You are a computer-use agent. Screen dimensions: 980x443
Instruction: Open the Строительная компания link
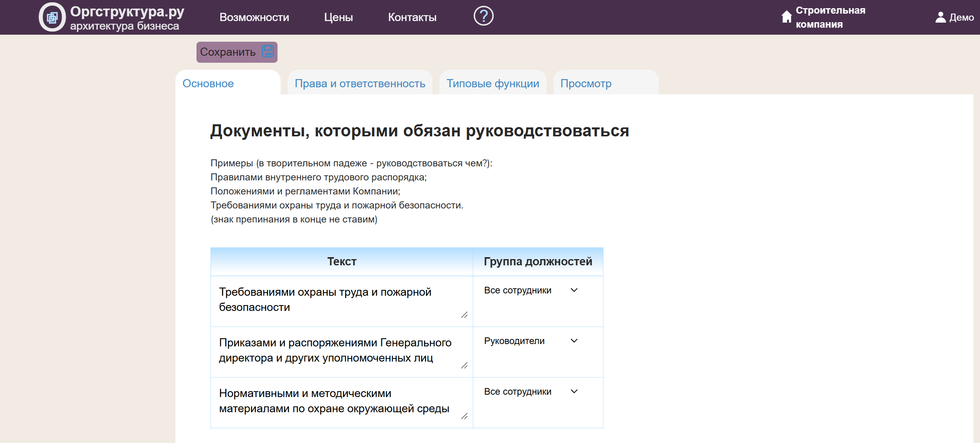pyautogui.click(x=830, y=17)
